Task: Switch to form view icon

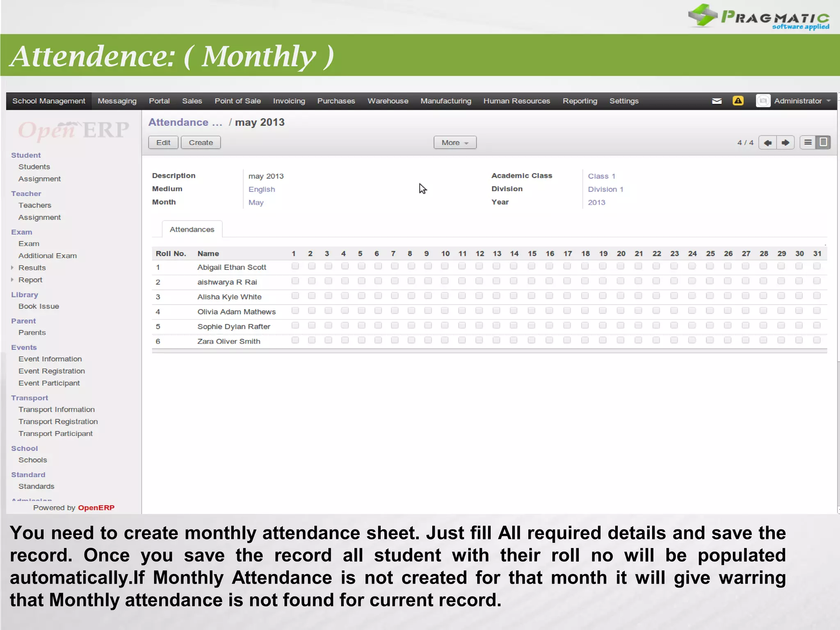Action: pyautogui.click(x=823, y=143)
